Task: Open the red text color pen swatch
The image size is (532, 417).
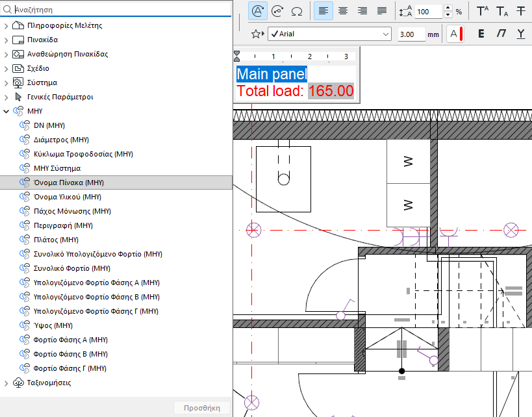Action: point(455,34)
